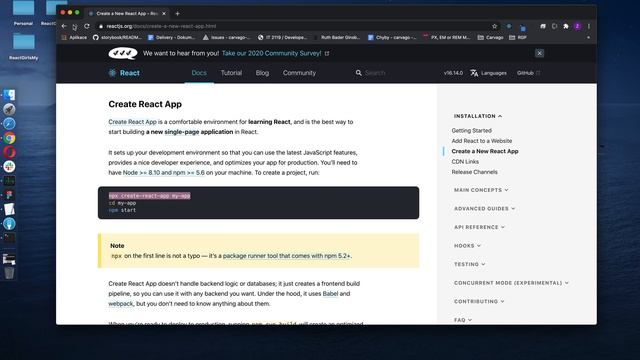Open Slack from the dock

click(9, 167)
